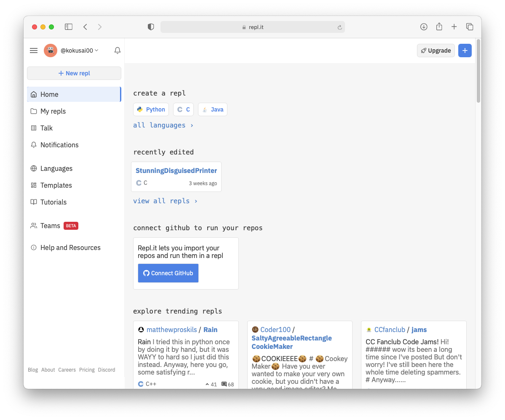Image resolution: width=505 pixels, height=420 pixels.
Task: Click matthewproskils avatar icon
Action: [x=141, y=330]
